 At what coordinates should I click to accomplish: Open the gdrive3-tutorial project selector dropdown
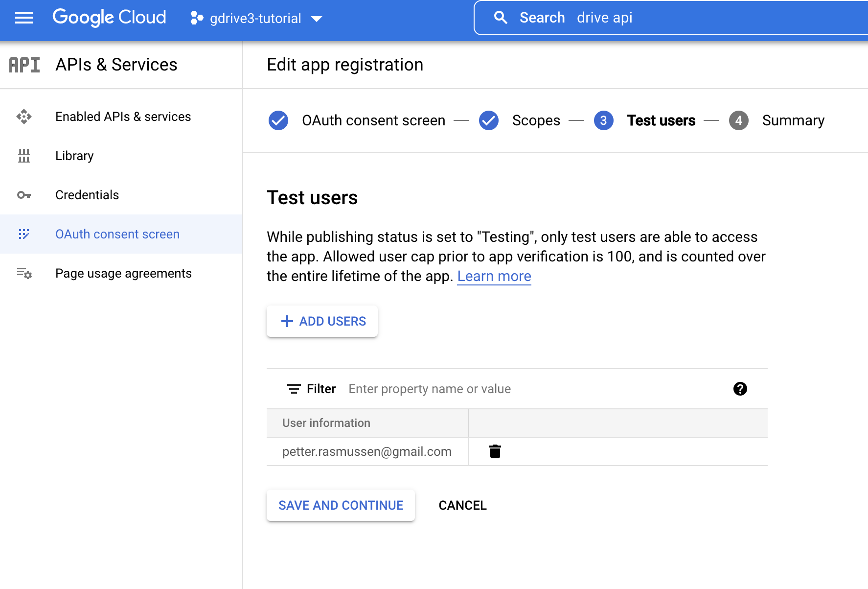coord(256,18)
